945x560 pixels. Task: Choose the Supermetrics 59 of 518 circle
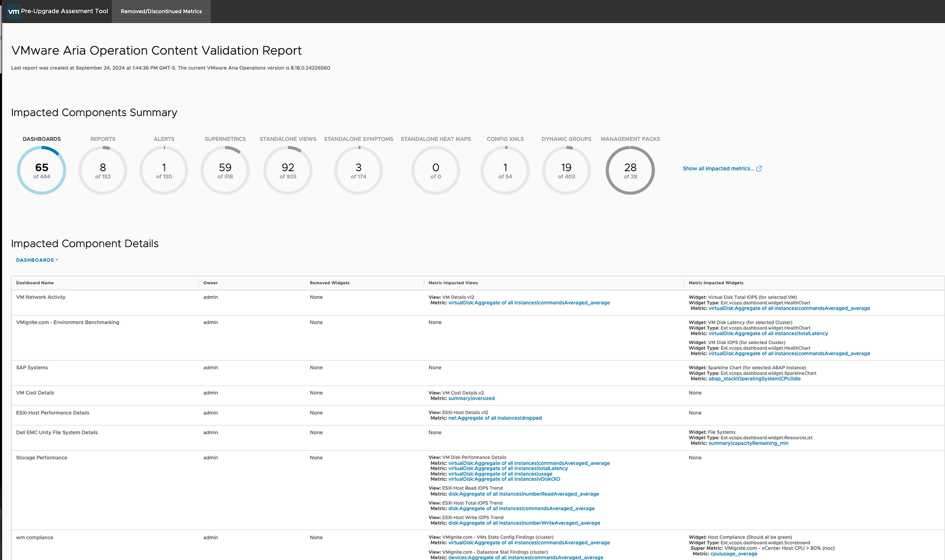[225, 170]
